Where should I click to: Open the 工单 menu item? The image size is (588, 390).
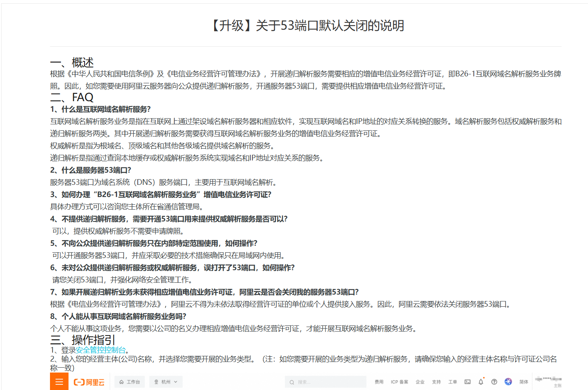(x=453, y=382)
